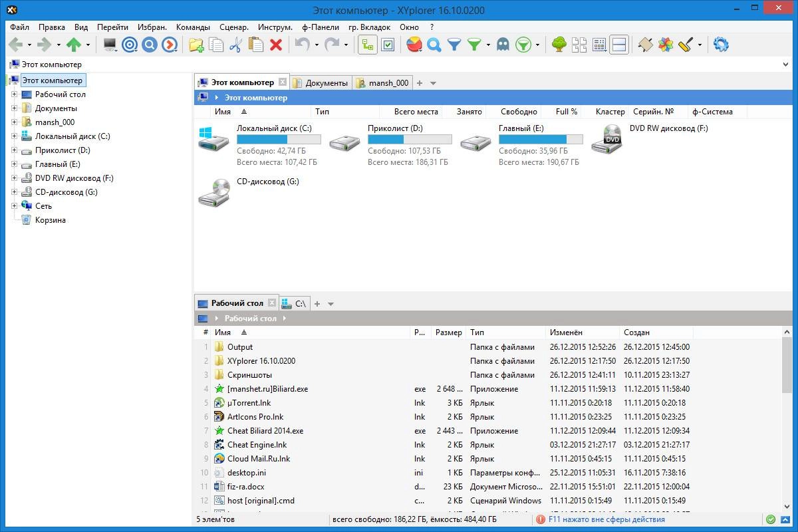Click Приколист (D:) usage bar

click(x=410, y=140)
